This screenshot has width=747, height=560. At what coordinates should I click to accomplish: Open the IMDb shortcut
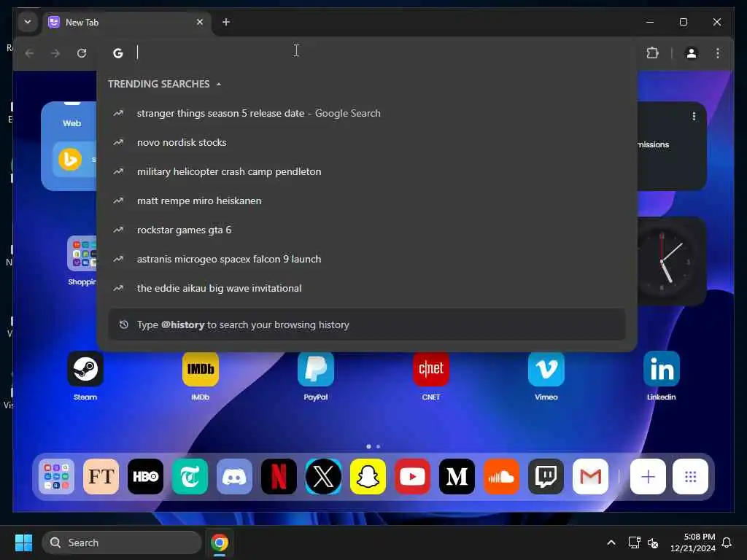point(201,369)
